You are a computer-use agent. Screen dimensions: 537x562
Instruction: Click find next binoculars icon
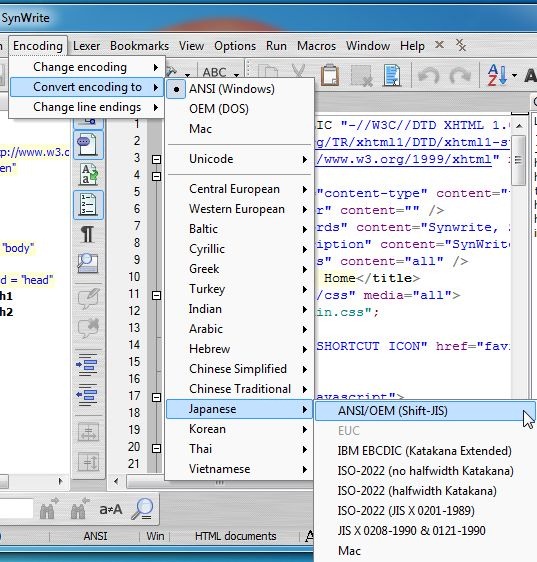click(49, 508)
